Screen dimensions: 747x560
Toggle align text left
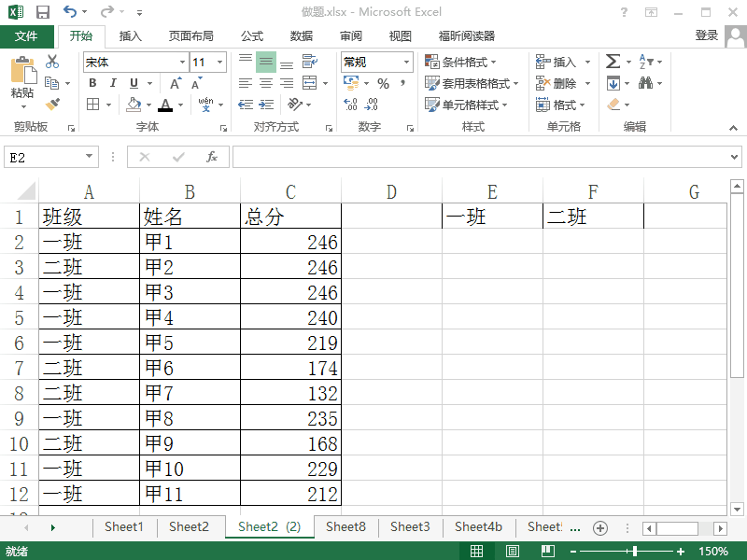pos(246,83)
